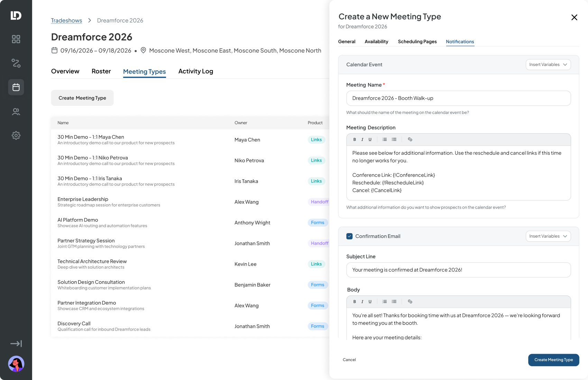
Task: Open Insert Variables dropdown for Calendar Event
Action: (x=548, y=65)
